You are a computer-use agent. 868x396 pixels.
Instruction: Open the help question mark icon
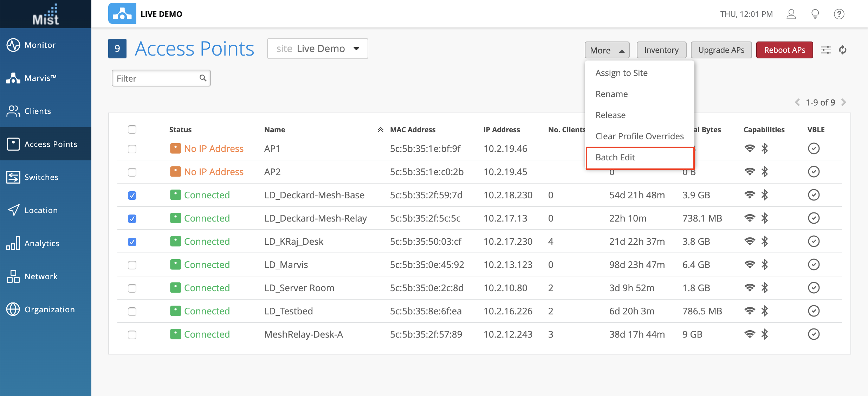coord(839,14)
